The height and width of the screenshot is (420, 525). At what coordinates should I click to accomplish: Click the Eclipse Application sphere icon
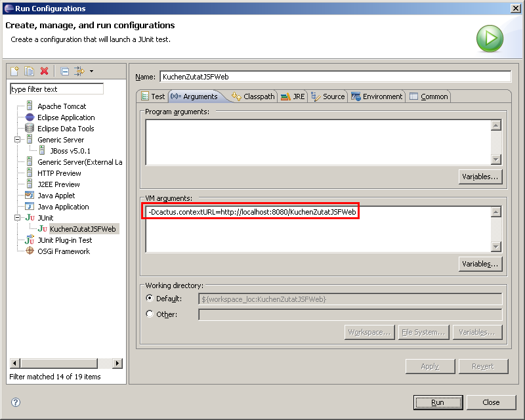30,117
